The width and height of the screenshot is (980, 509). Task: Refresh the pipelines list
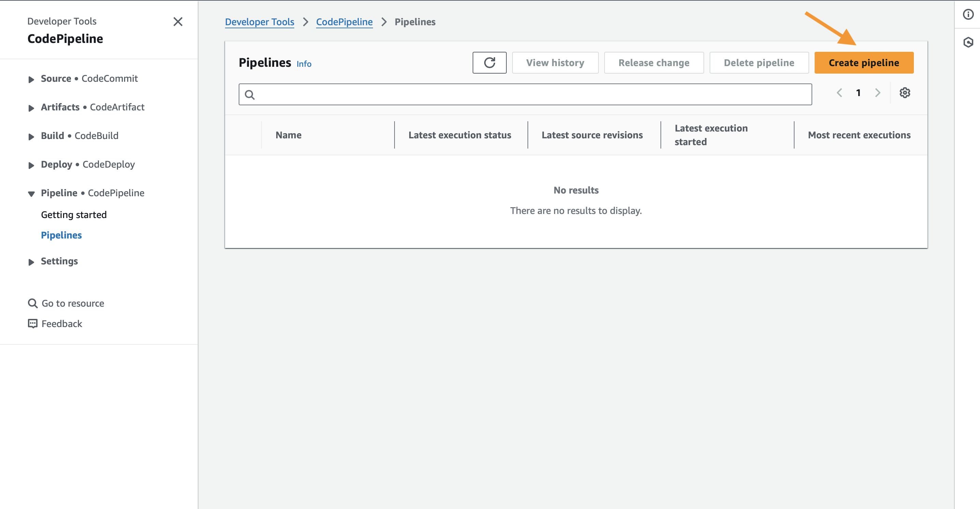[x=489, y=63]
